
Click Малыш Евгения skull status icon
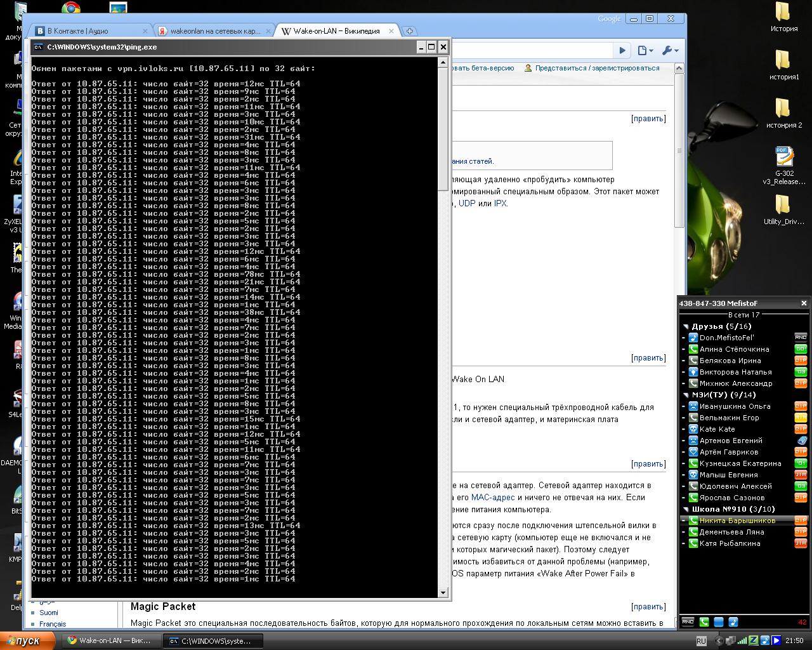point(693,475)
